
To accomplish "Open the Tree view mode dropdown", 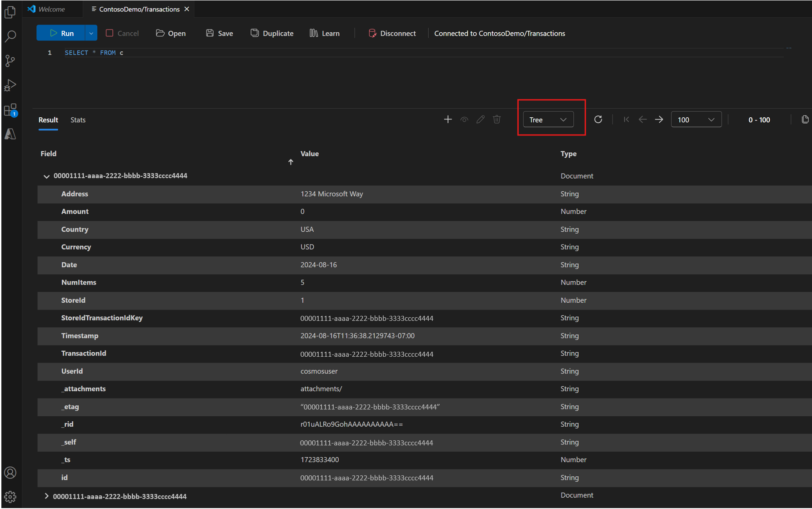I will [548, 120].
